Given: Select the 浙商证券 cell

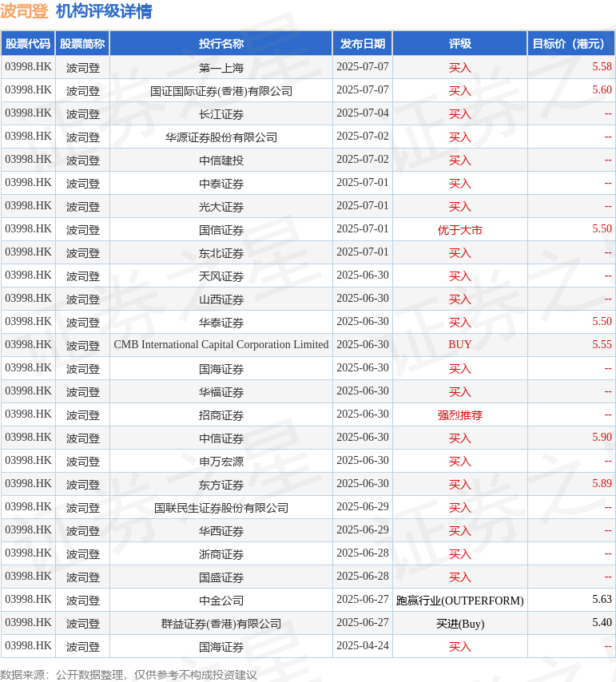Looking at the screenshot, I should tap(221, 553).
